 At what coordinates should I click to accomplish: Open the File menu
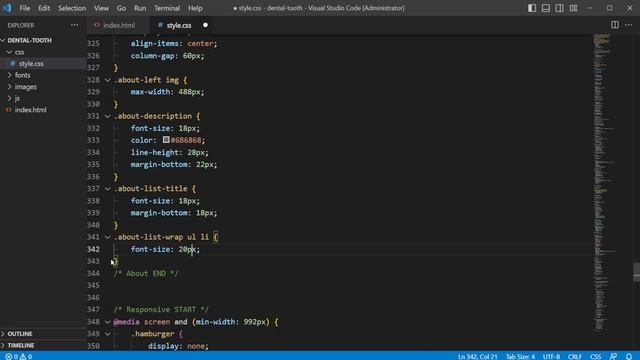25,8
